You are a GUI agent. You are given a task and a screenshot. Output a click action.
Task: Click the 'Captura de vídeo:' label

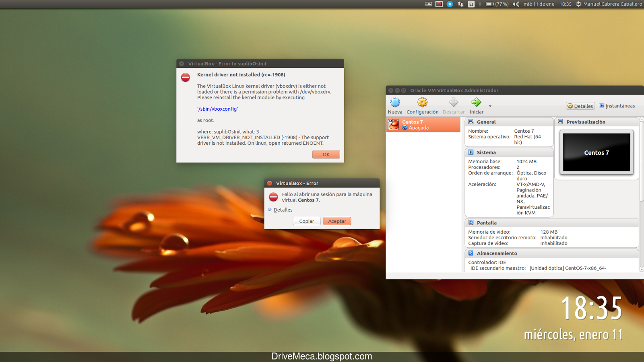click(488, 243)
